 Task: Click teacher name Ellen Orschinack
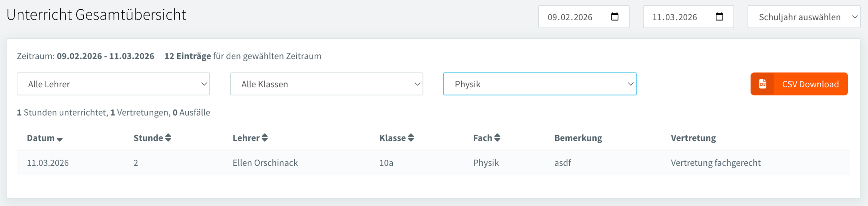tap(265, 163)
